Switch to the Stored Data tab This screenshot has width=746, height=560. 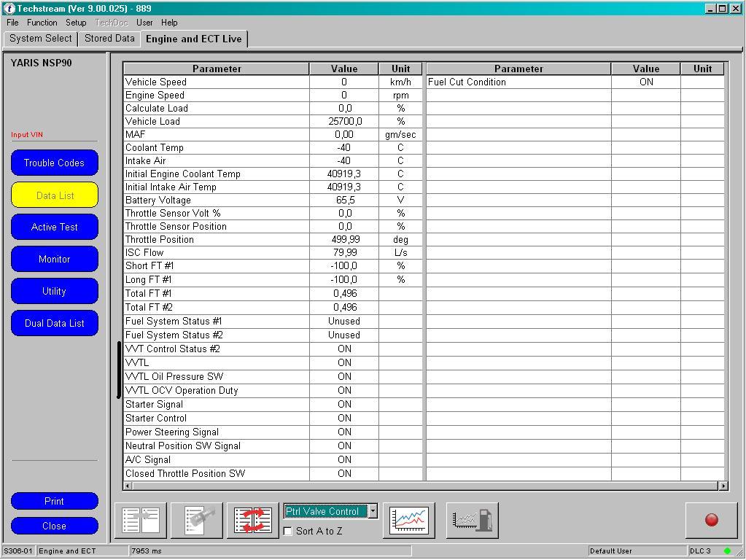click(x=109, y=39)
